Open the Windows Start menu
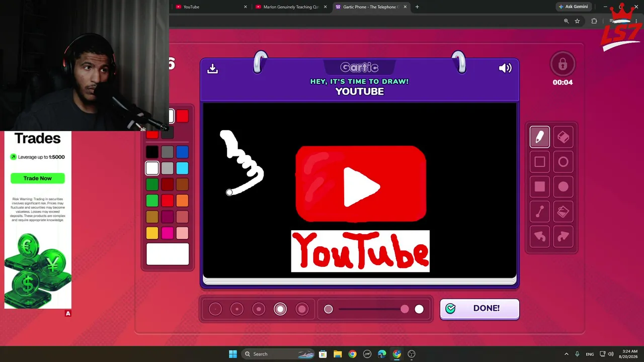644x362 pixels. click(x=232, y=354)
